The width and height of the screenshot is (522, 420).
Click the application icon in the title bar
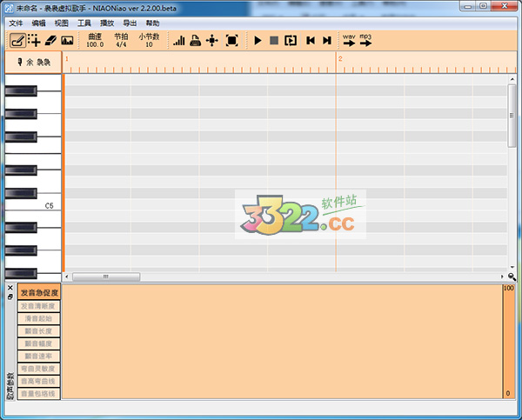tap(10, 8)
